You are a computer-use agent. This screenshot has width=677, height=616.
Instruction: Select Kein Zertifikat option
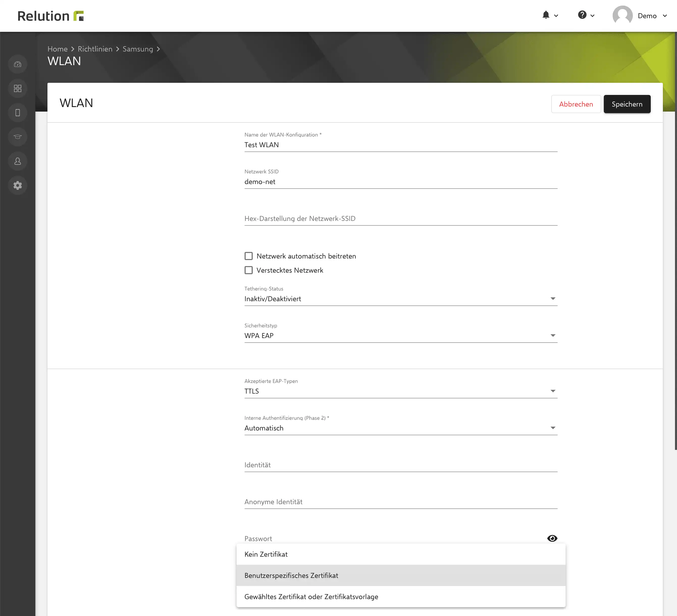click(401, 554)
